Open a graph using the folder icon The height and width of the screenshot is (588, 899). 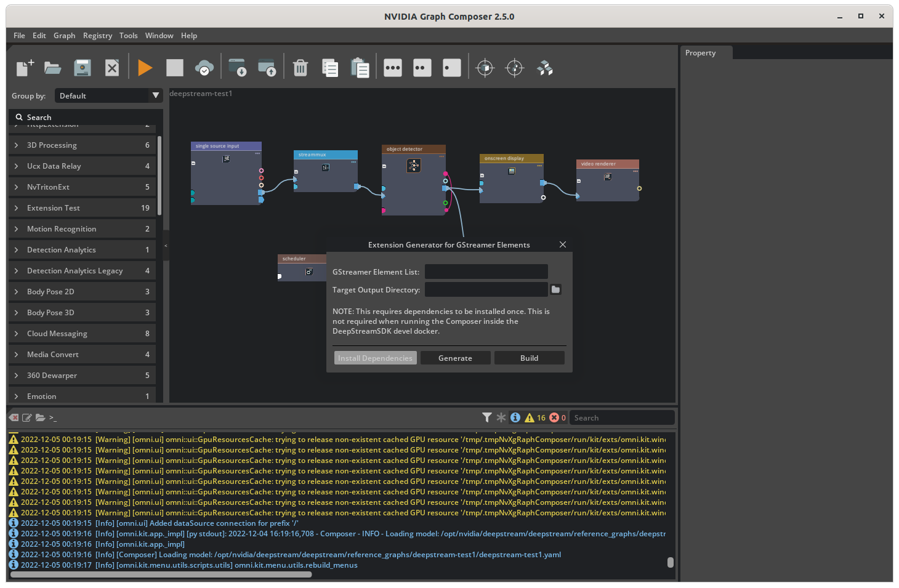pos(53,68)
